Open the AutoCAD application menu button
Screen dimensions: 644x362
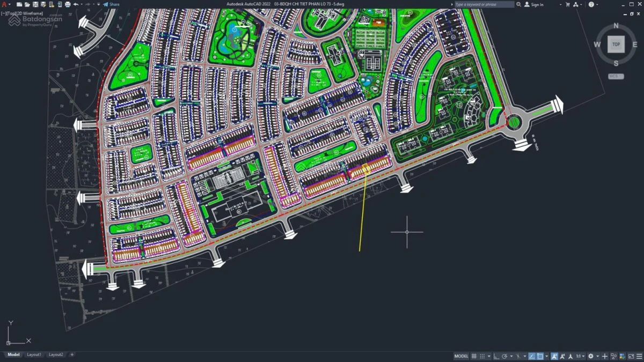pyautogui.click(x=4, y=4)
